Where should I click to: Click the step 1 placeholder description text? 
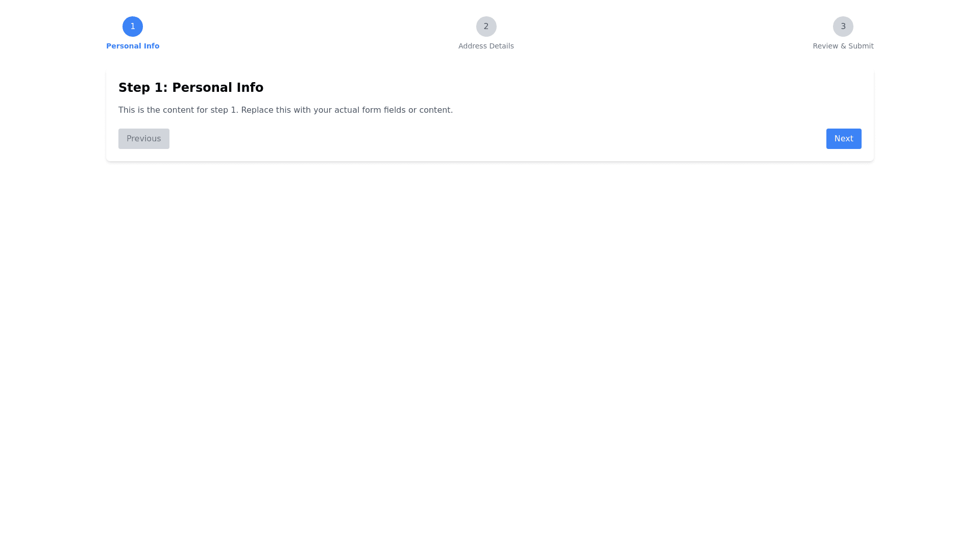click(x=285, y=110)
